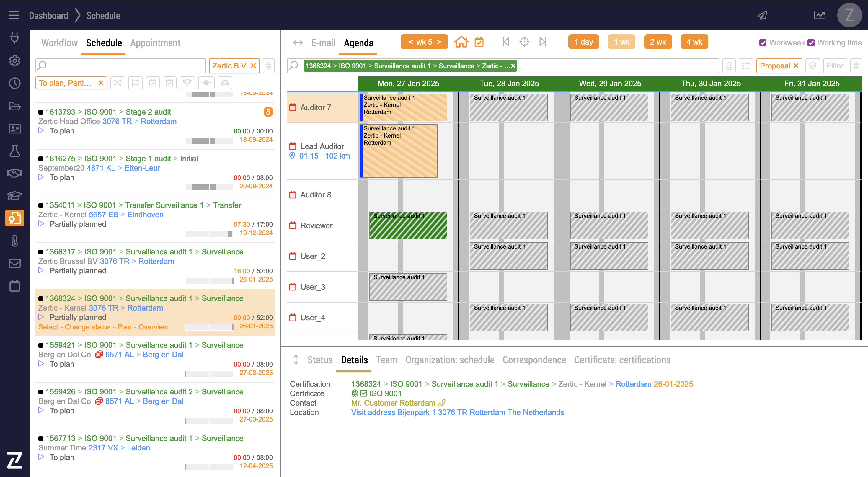The width and height of the screenshot is (868, 477).
Task: Toggle the Workweek checkbox
Action: [763, 43]
